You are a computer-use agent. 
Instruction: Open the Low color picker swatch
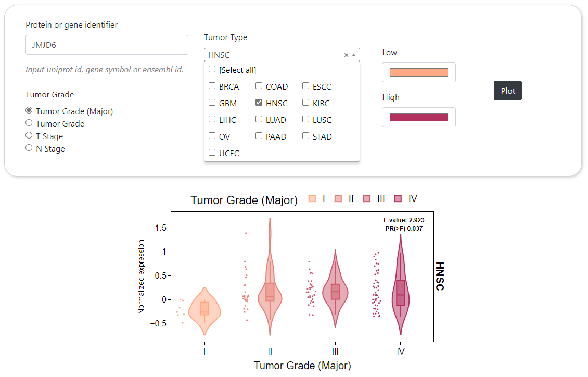click(418, 72)
